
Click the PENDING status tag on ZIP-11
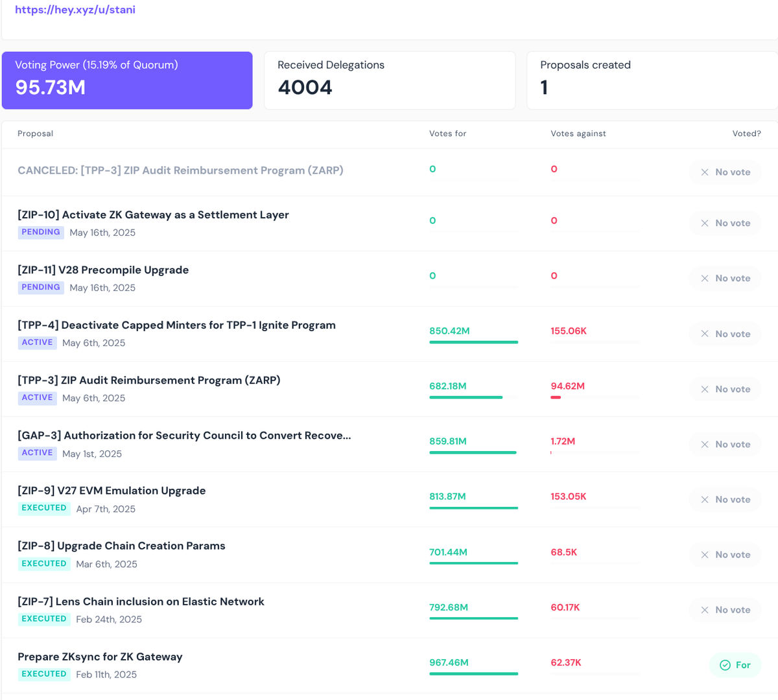[41, 287]
